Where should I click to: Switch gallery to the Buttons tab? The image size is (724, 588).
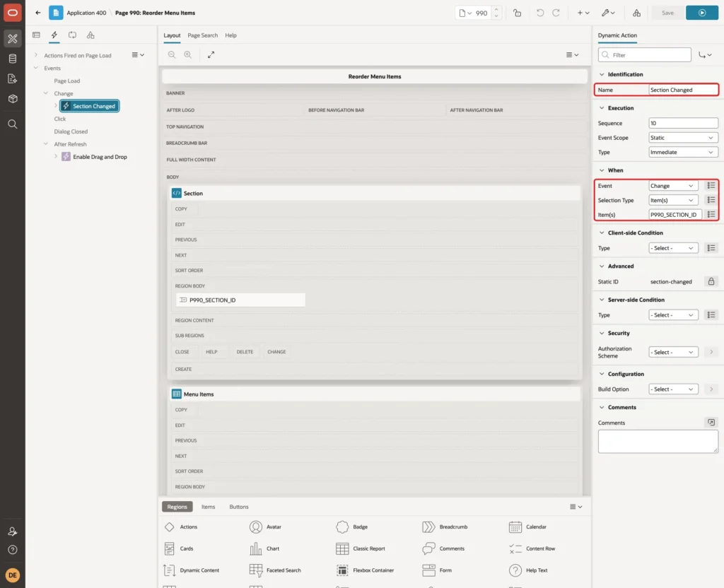click(x=239, y=507)
